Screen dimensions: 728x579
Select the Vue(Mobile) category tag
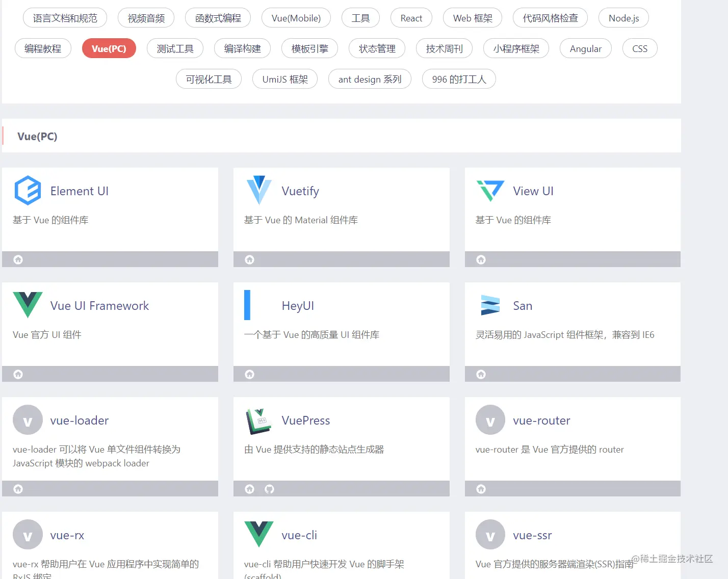296,18
